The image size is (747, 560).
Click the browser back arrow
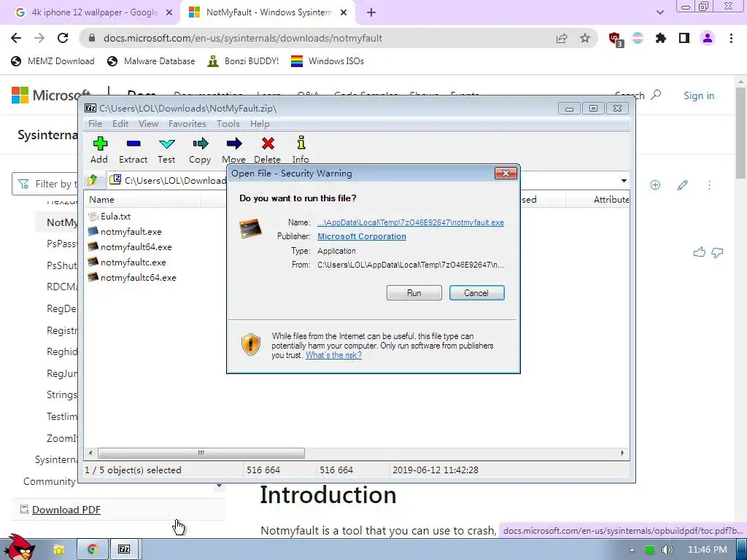pyautogui.click(x=16, y=38)
